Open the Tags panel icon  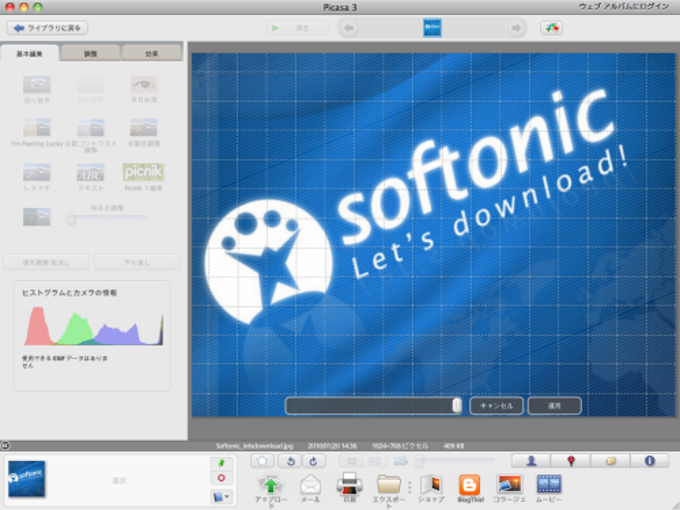coord(610,461)
